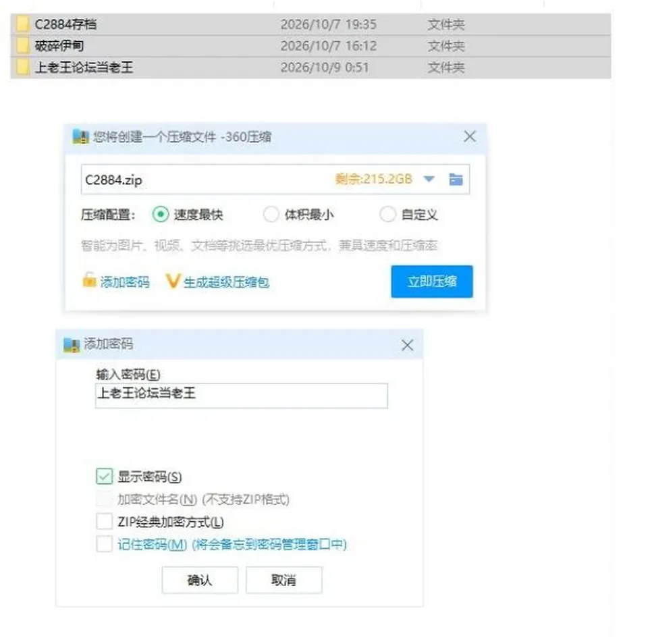Select the C2884存档 folder name
648x644 pixels.
65,24
